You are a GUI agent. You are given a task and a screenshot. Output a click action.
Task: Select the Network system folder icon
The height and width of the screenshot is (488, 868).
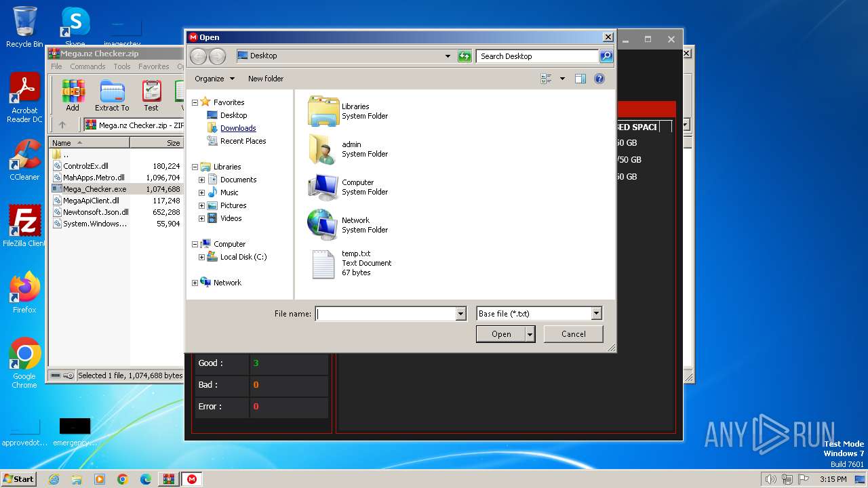(323, 225)
